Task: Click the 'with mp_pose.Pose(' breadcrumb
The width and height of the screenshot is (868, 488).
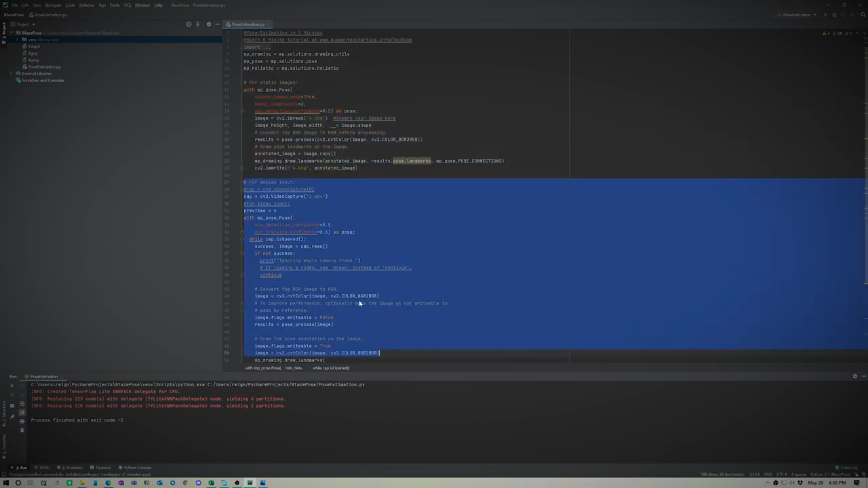Action: (263, 368)
